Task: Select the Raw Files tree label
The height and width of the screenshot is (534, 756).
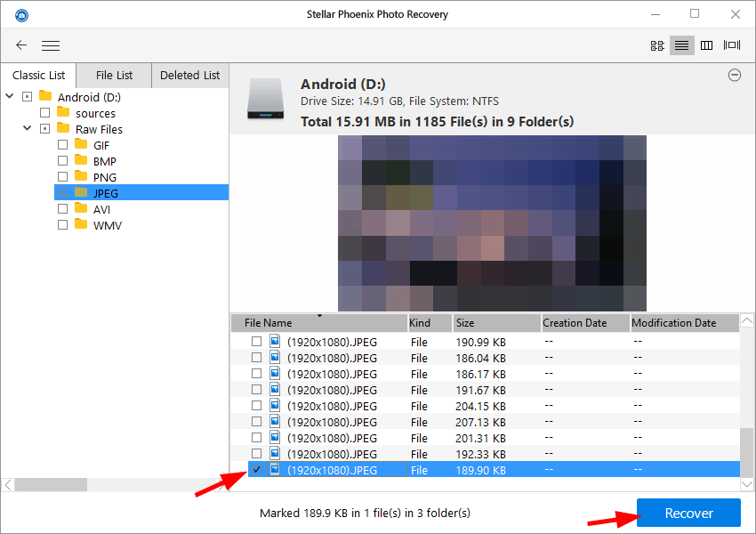Action: [x=99, y=129]
